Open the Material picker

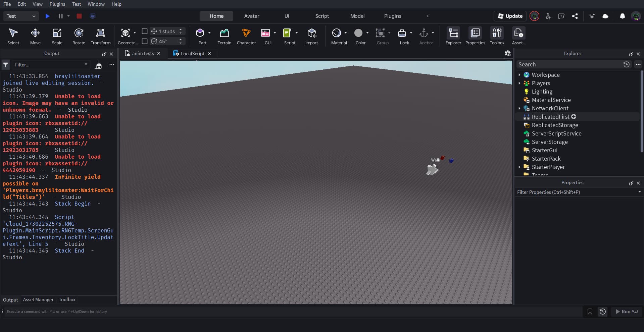[x=337, y=33]
